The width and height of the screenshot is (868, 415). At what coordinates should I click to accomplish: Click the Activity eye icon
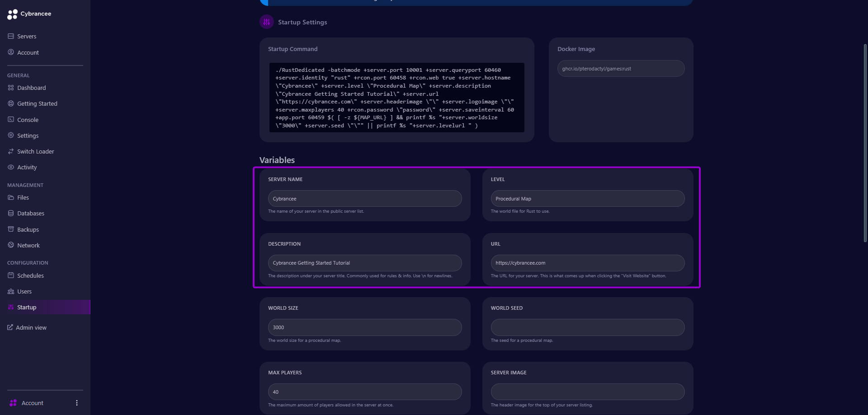point(11,167)
